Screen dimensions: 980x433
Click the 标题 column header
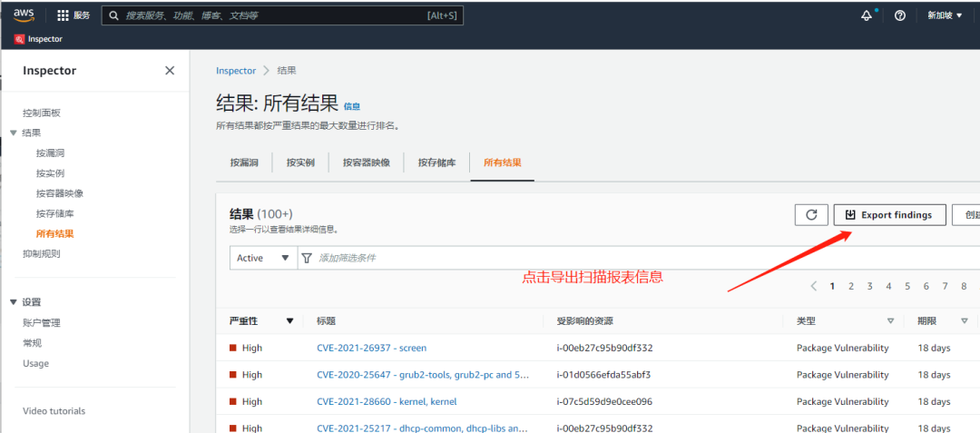(326, 321)
